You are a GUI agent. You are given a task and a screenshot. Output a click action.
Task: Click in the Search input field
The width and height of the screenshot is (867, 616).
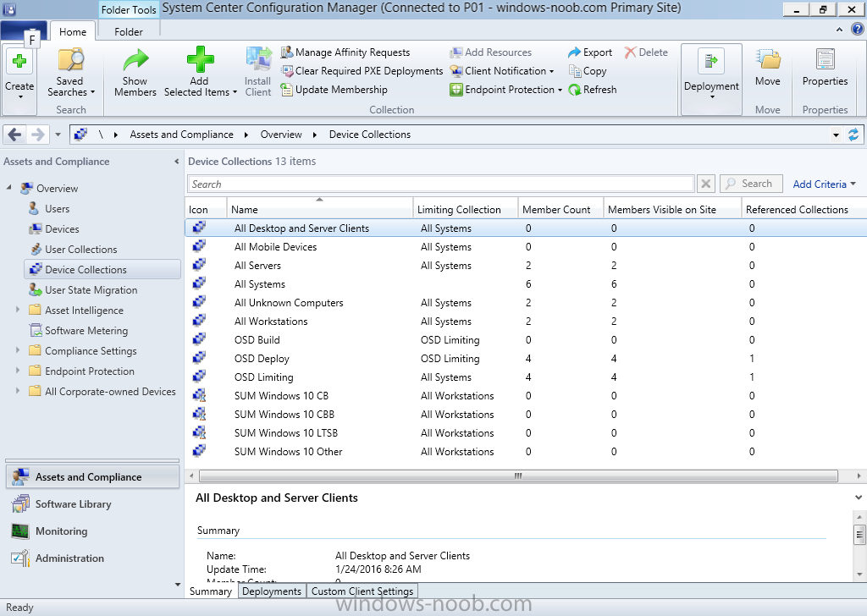click(440, 184)
